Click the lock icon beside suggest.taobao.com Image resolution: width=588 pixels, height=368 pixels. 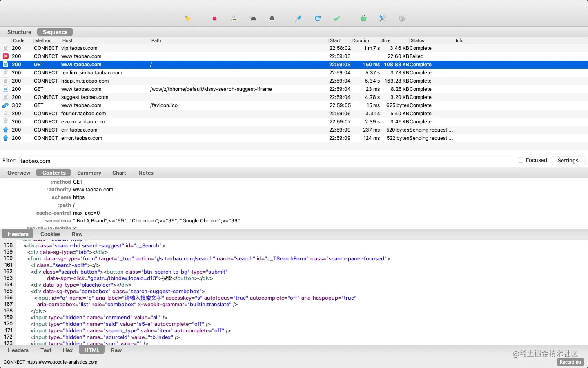pyautogui.click(x=6, y=97)
